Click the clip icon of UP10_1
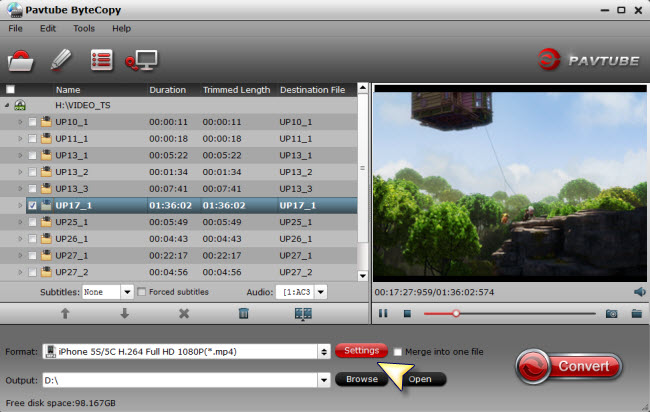Screen dimensions: 650x412 pos(46,122)
